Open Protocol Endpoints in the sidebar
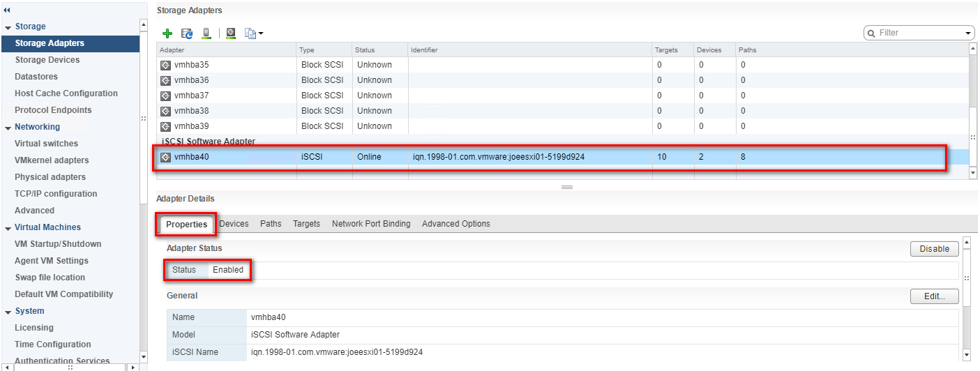 (53, 110)
